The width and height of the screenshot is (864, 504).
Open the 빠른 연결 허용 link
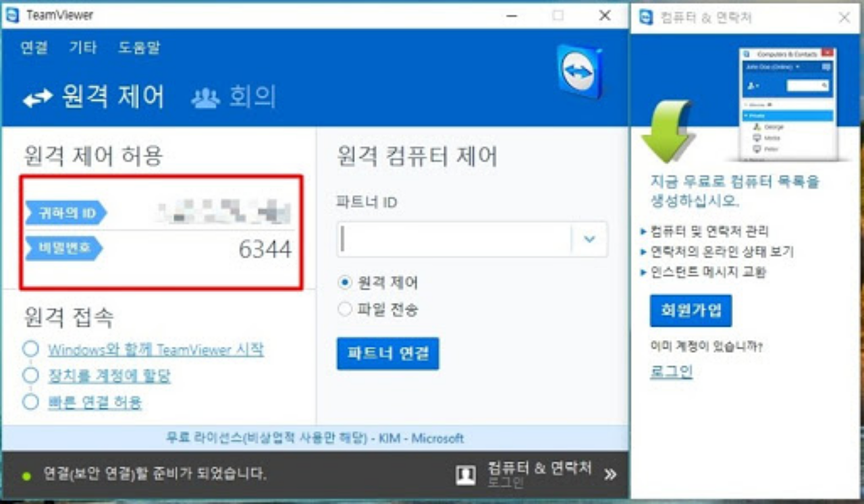click(x=95, y=403)
